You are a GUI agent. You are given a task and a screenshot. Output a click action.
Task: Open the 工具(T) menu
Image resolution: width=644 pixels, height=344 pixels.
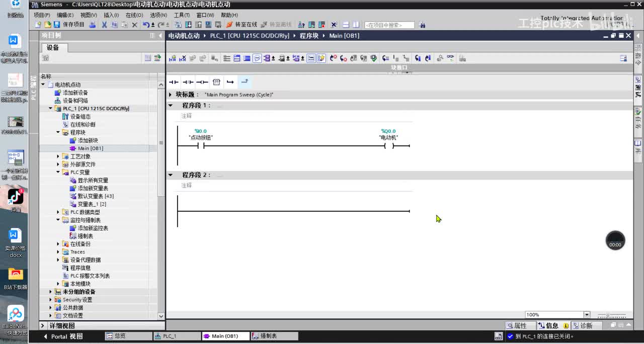182,15
